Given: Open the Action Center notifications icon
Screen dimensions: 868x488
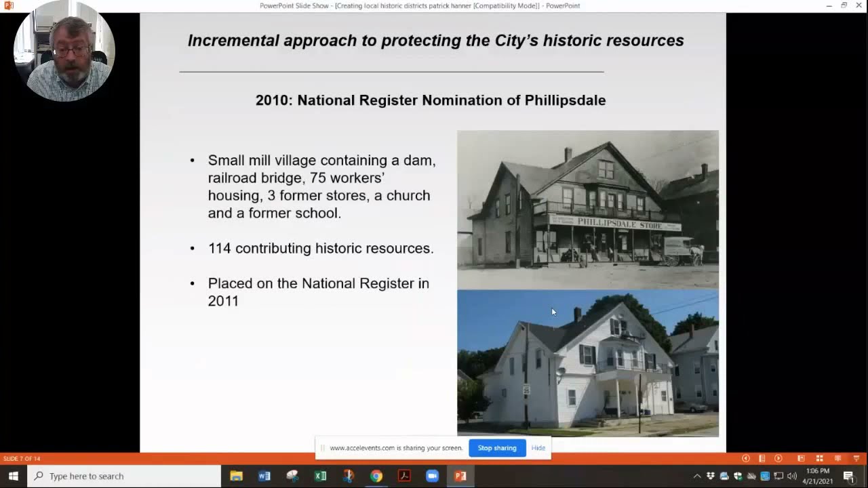Looking at the screenshot, I should click(848, 476).
